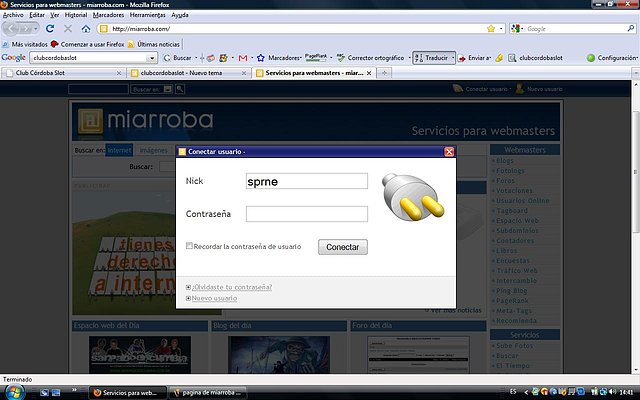The height and width of the screenshot is (400, 640).
Task: Click the Stop loading X icon
Action: (x=68, y=29)
